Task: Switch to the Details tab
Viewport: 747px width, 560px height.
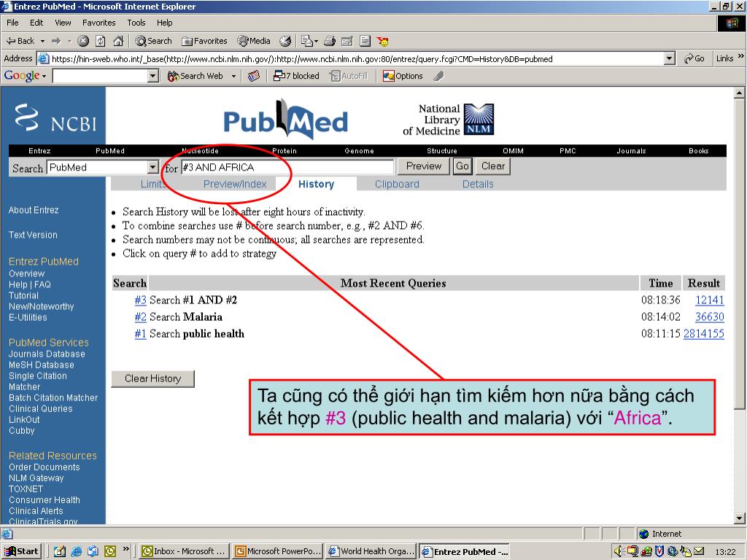Action: point(478,184)
